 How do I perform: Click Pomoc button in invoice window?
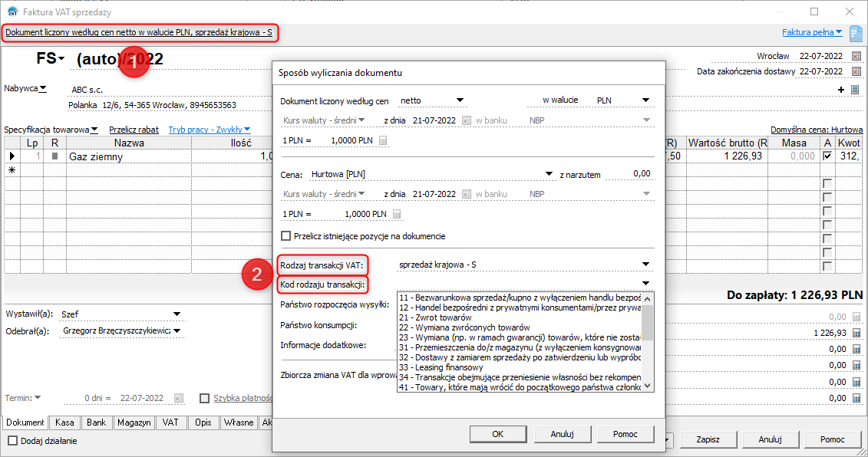[x=833, y=440]
